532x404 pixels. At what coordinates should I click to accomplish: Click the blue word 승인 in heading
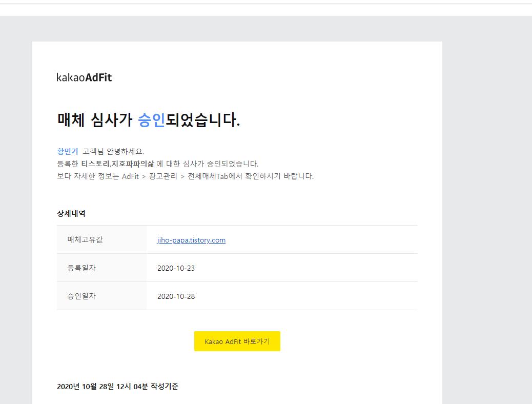point(151,120)
